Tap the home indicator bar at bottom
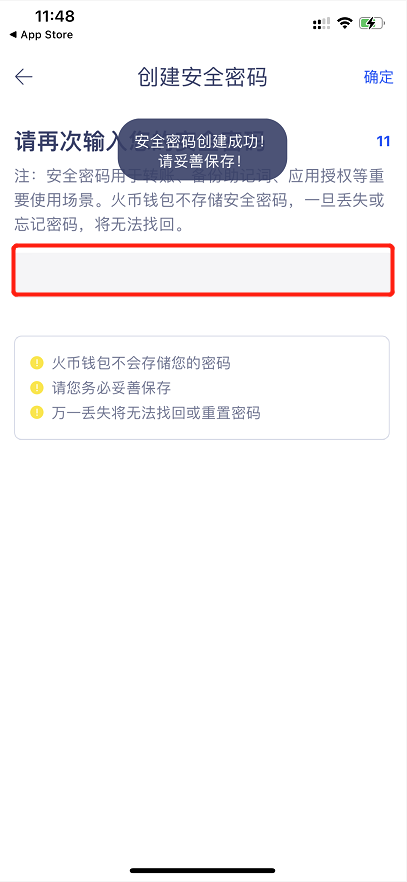Viewport: 407px width, 882px height. click(x=203, y=870)
